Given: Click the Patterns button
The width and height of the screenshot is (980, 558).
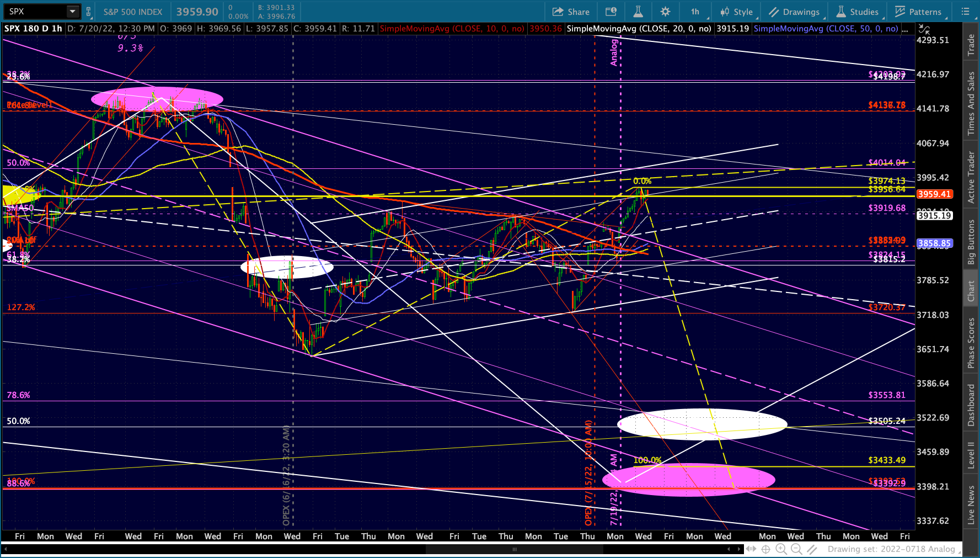Looking at the screenshot, I should [x=918, y=12].
